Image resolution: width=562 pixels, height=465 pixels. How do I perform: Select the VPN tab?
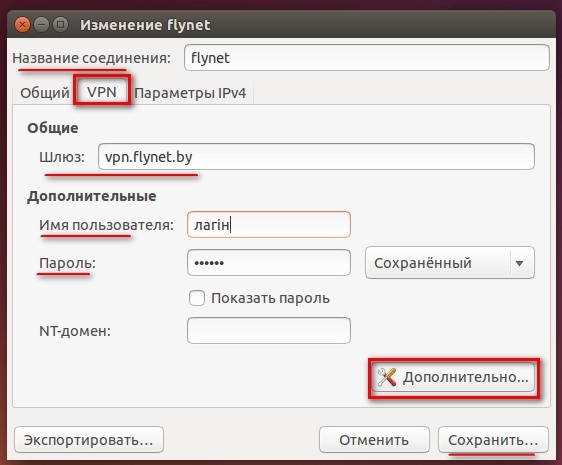coord(102,92)
